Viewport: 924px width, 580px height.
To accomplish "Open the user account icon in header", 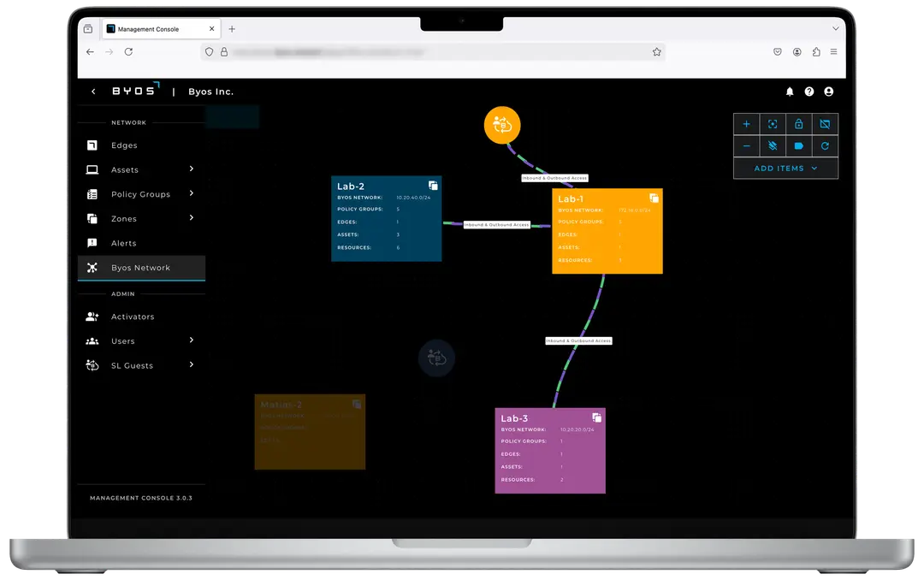I will coord(828,92).
